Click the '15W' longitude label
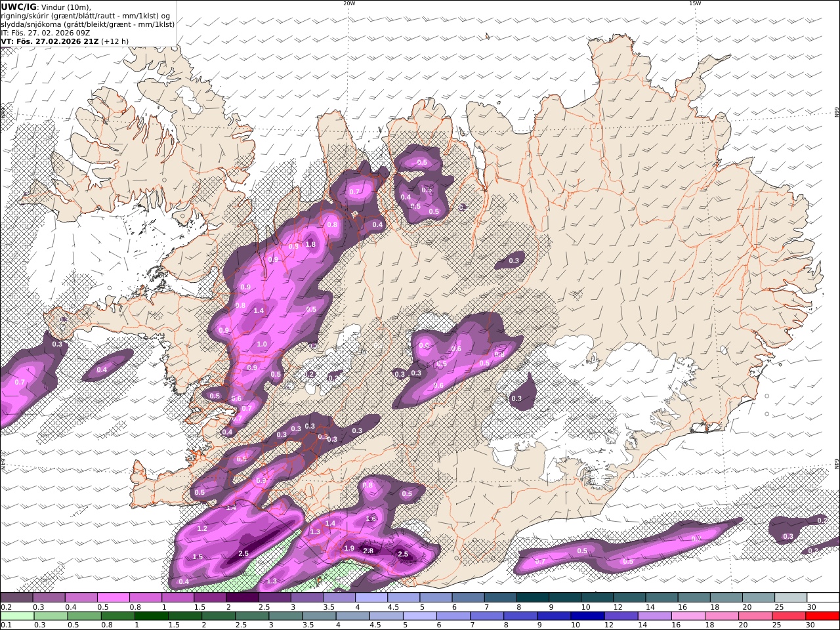Viewport: 840px width, 630px height. point(695,3)
